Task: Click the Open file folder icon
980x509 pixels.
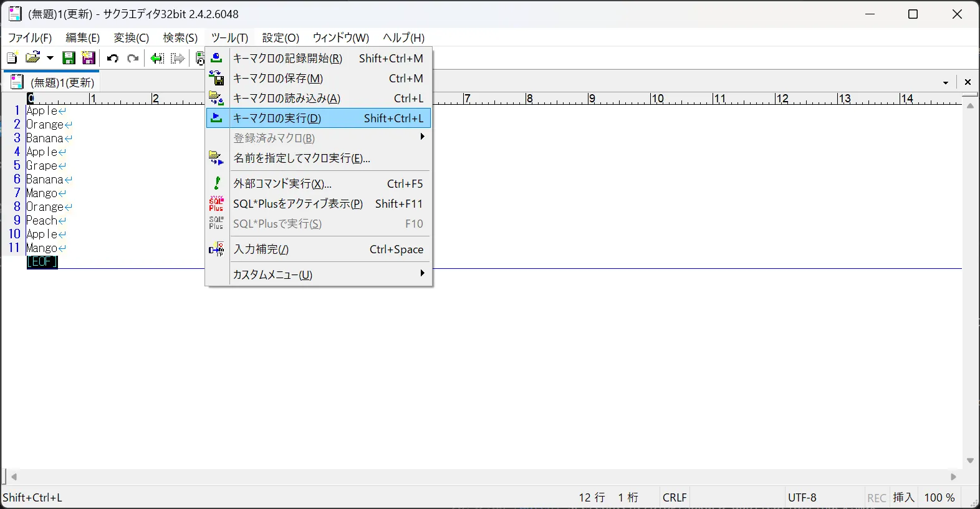Action: click(32, 58)
